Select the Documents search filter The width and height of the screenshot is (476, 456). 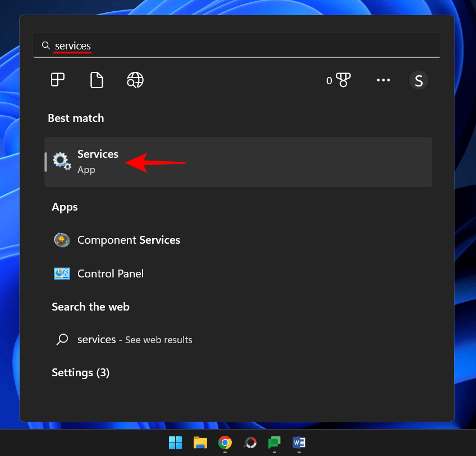[97, 80]
